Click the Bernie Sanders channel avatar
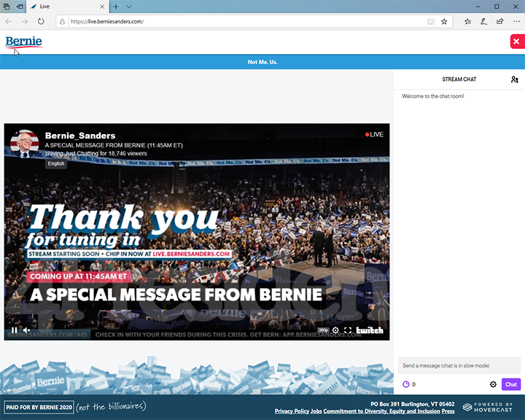 (x=25, y=144)
